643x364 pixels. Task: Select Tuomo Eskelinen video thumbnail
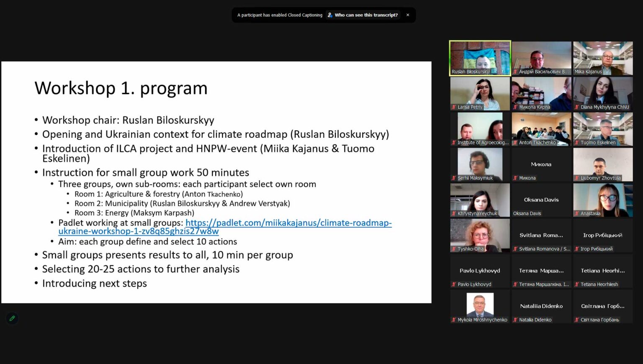coord(603,129)
